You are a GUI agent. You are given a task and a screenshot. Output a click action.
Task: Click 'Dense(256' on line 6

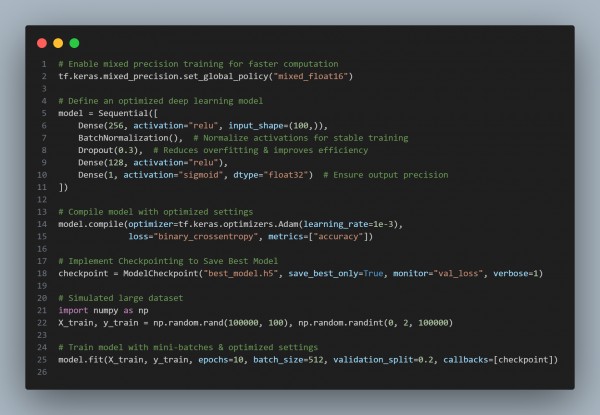tap(101, 125)
